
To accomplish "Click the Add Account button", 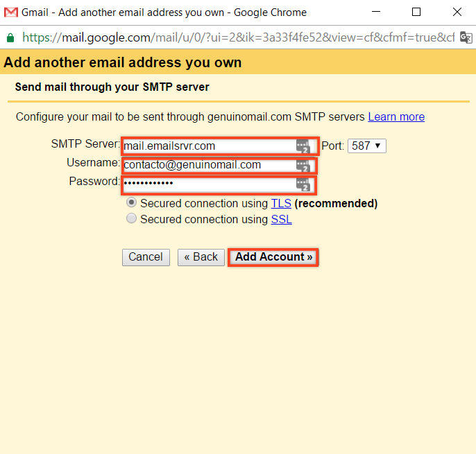I will tap(273, 257).
